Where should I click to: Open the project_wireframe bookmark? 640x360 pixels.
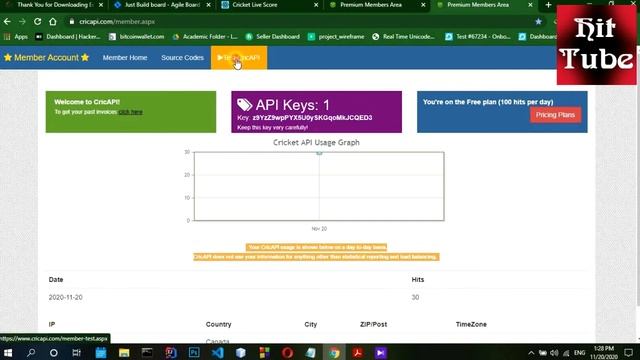coord(336,37)
